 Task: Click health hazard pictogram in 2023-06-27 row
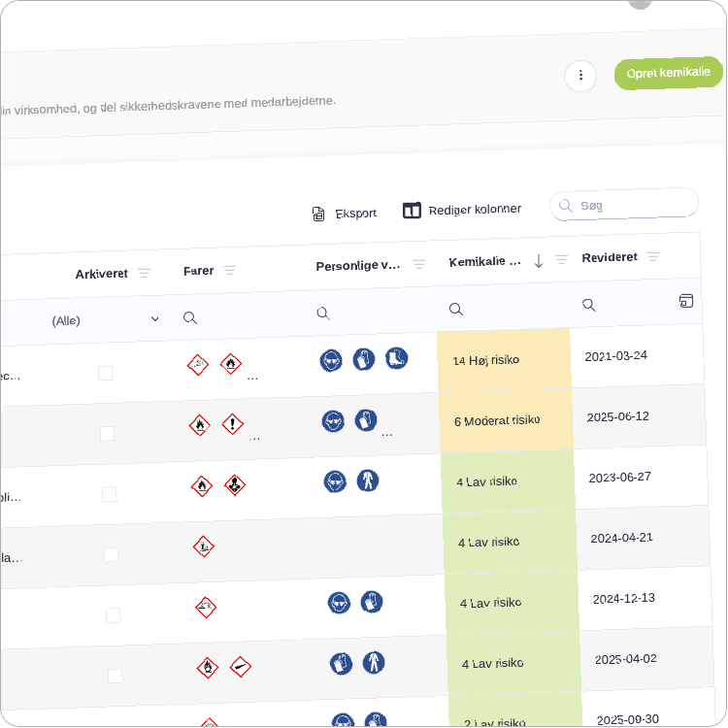(234, 484)
